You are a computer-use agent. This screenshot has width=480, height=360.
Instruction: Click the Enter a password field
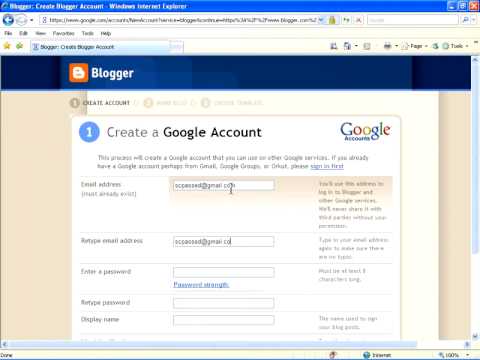point(224,272)
